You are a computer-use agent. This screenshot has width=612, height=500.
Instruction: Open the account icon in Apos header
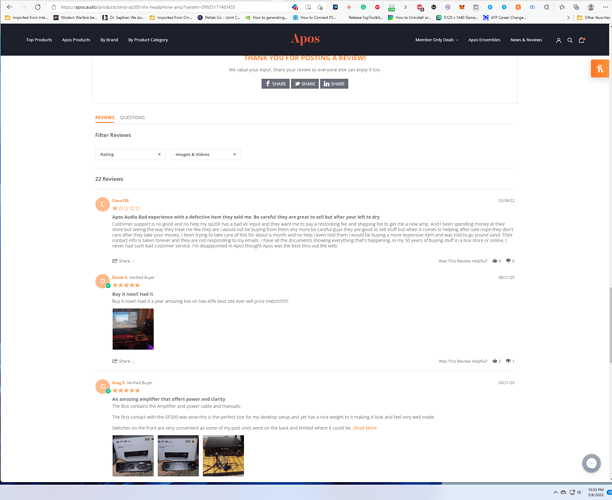point(559,40)
